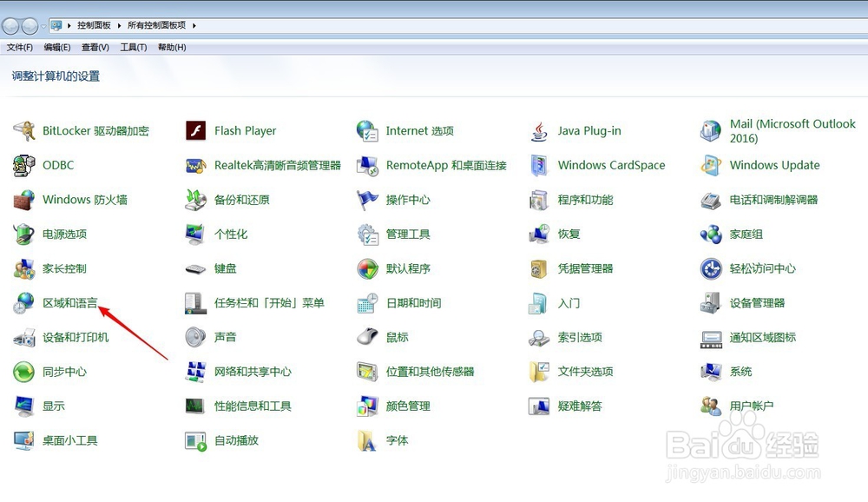Click the 备份和还原 icon
This screenshot has width=868, height=502.
[x=195, y=200]
